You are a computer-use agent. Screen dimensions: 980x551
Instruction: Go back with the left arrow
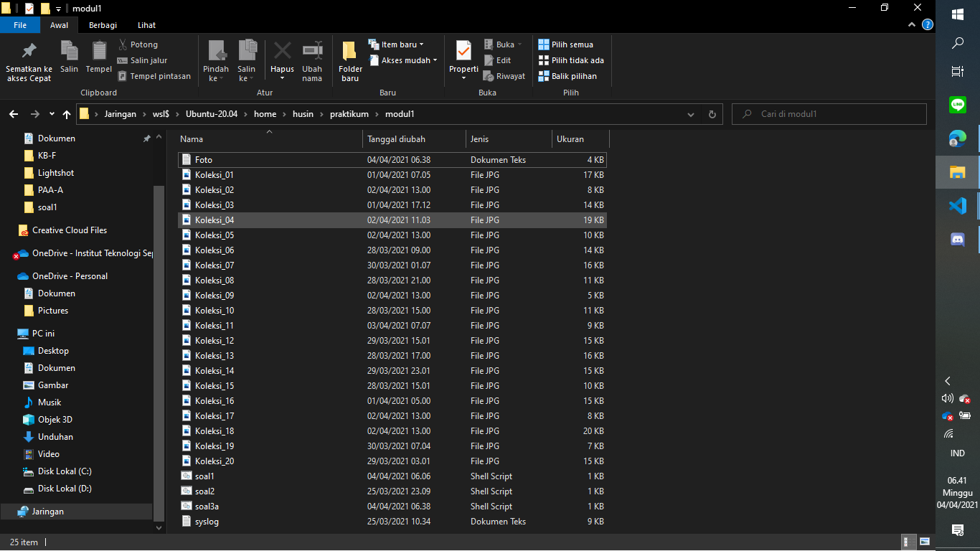(13, 114)
